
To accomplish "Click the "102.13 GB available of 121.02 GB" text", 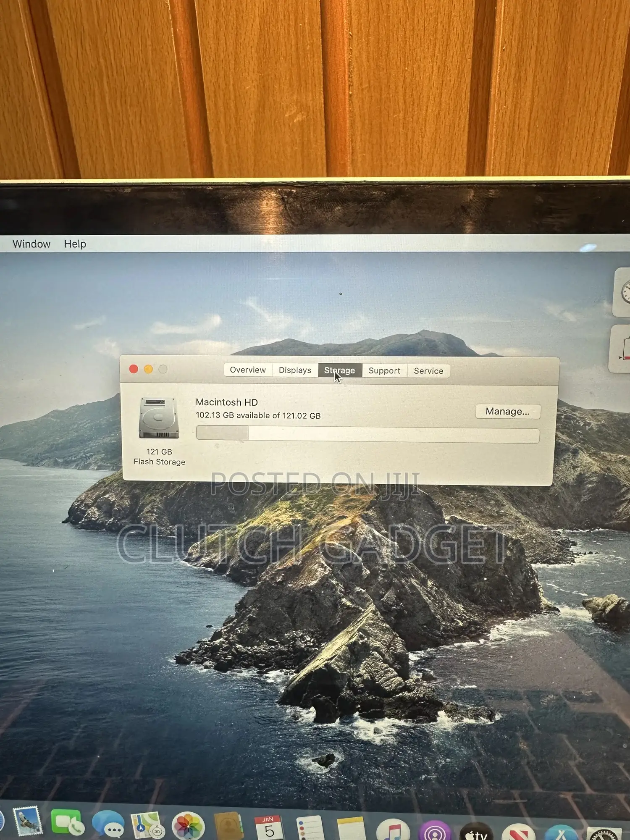I will [258, 415].
